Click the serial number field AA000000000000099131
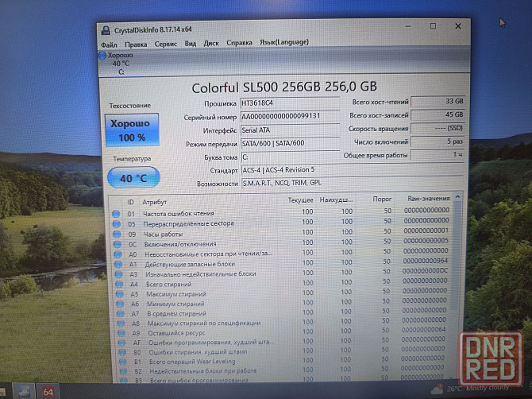532x399 pixels. tap(290, 116)
